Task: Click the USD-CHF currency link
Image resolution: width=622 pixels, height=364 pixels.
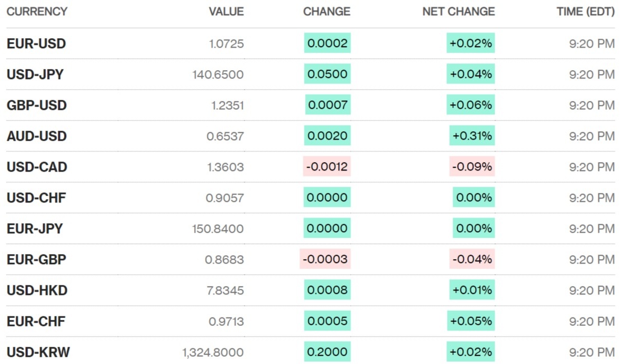Action: coord(36,198)
